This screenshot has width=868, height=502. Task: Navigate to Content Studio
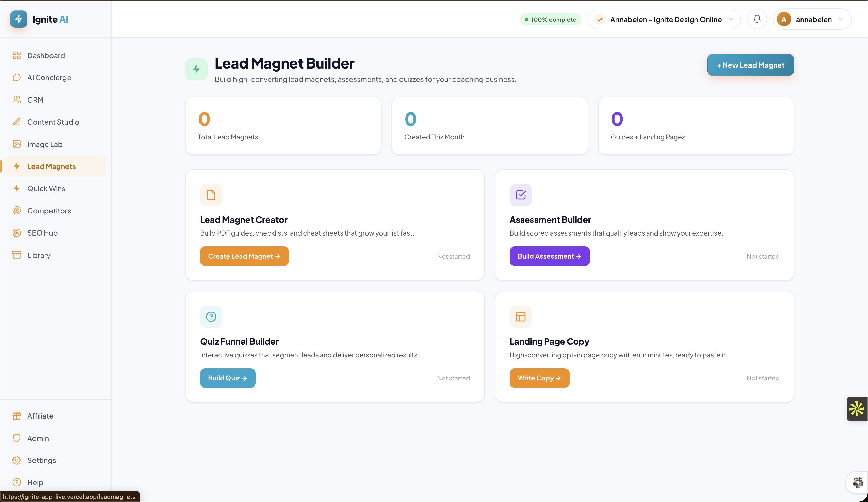pos(55,122)
